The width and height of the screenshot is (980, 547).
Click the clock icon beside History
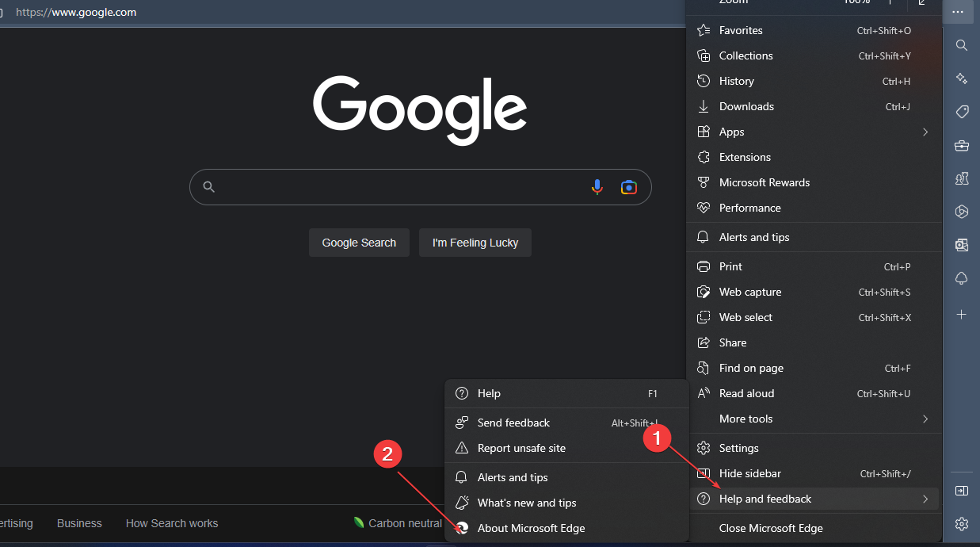coord(703,81)
